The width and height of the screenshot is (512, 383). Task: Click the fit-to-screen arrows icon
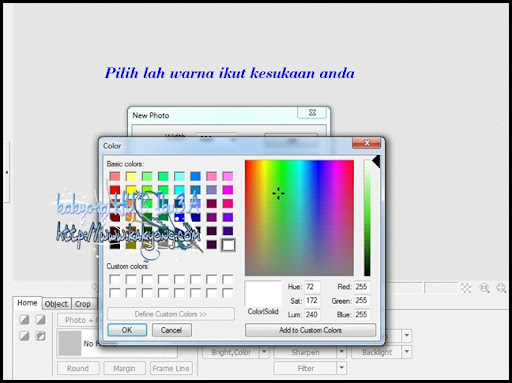point(466,288)
